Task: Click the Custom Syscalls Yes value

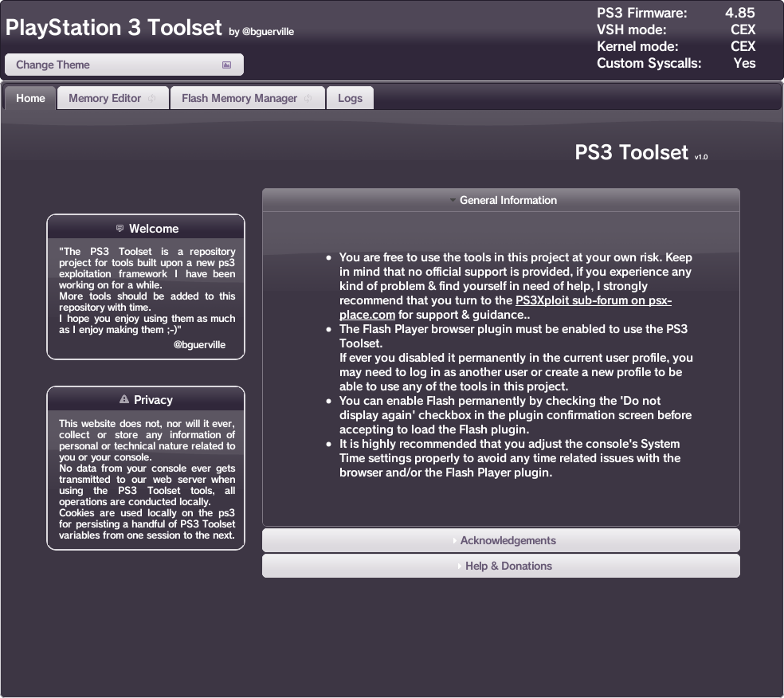Action: (x=744, y=63)
